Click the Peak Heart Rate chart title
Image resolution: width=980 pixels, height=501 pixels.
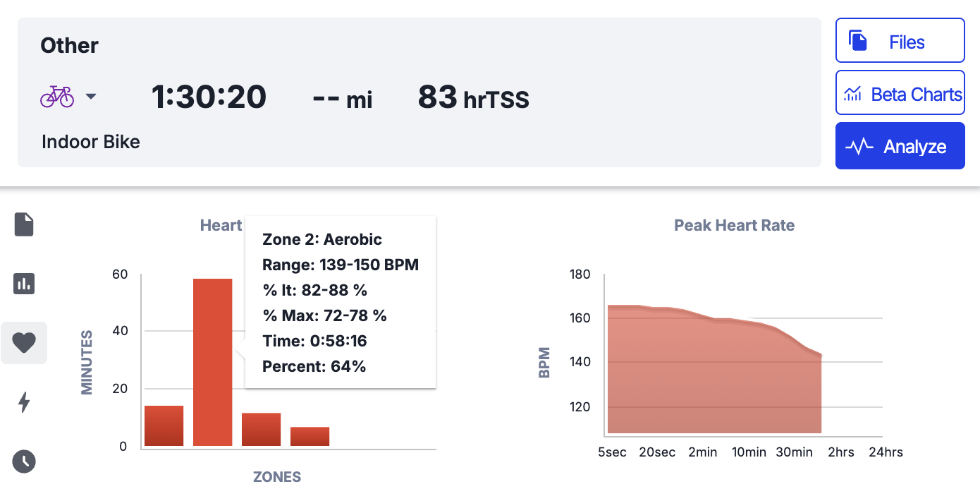734,226
